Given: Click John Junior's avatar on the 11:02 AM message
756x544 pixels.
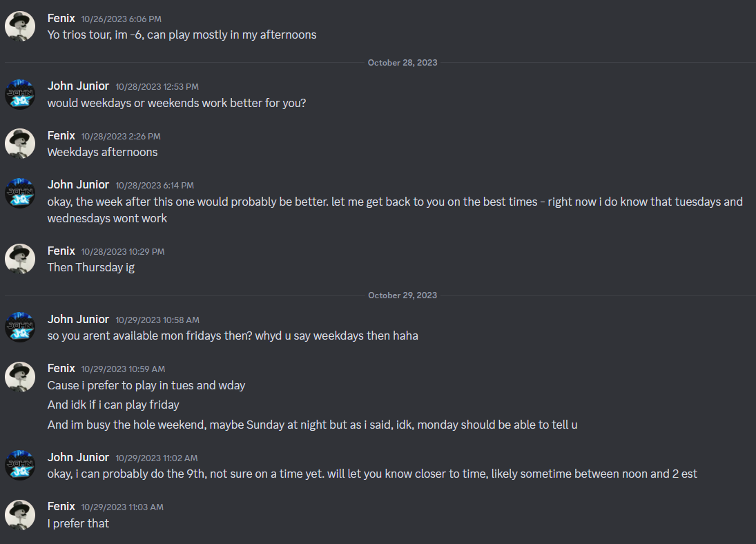Looking at the screenshot, I should (20, 465).
